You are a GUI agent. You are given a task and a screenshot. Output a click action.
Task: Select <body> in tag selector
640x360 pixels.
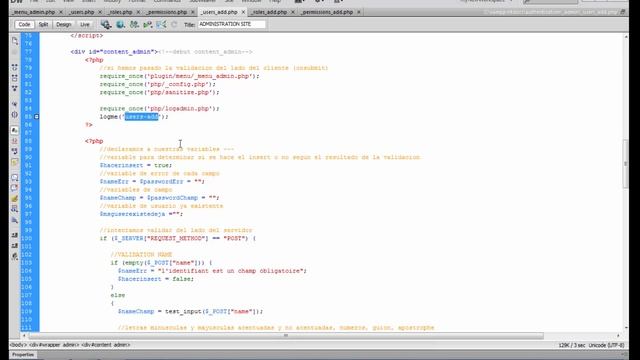(18, 345)
